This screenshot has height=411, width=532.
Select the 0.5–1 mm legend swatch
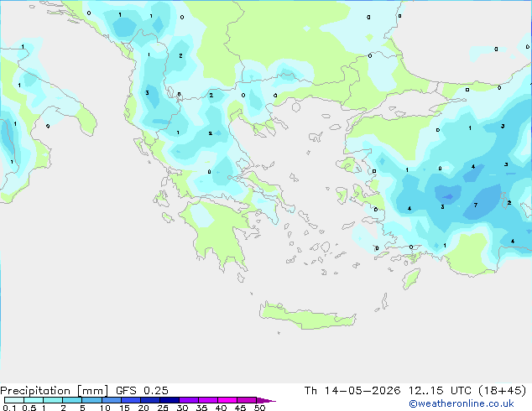click(34, 400)
